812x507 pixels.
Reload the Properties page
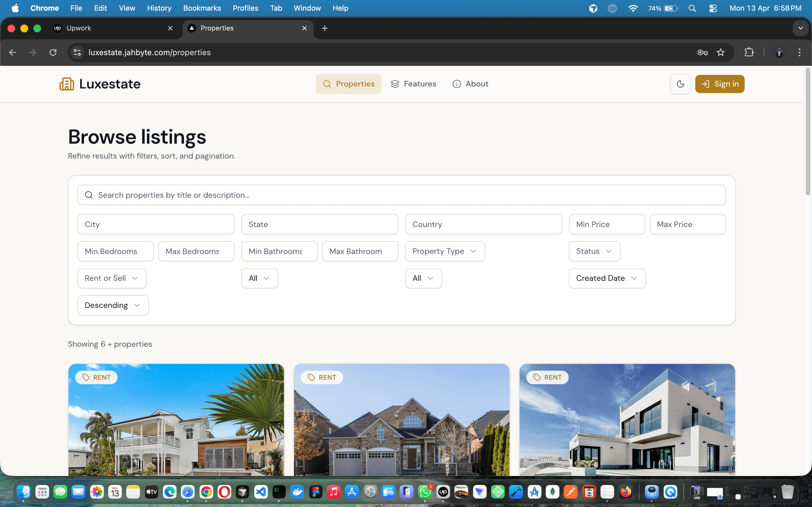tap(53, 52)
